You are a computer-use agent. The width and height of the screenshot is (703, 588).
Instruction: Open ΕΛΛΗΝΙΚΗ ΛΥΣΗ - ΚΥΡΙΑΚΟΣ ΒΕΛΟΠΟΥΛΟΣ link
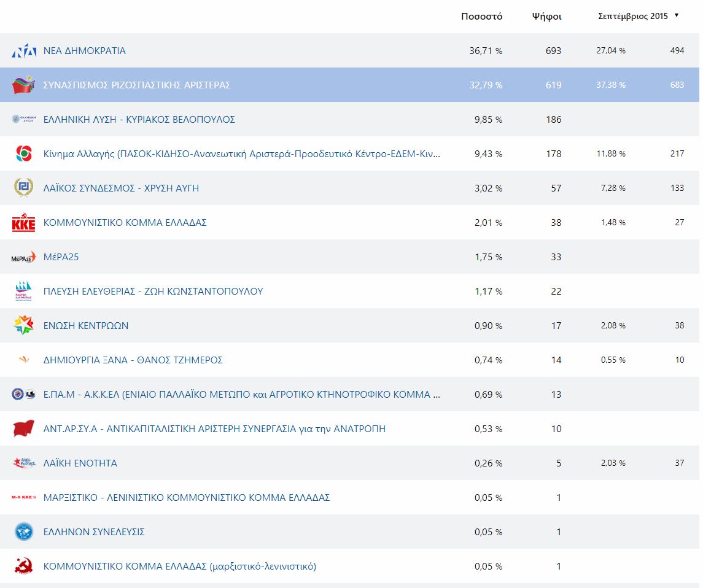coord(139,120)
